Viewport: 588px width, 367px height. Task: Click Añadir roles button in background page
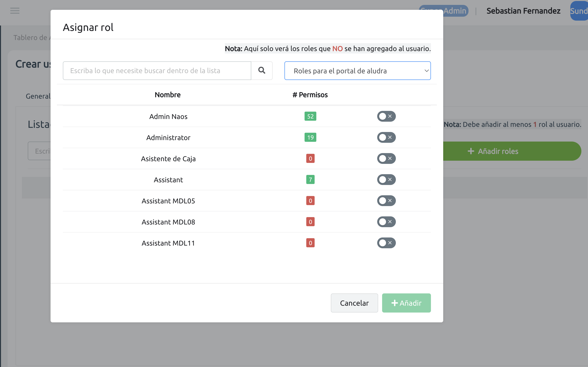tap(512, 151)
